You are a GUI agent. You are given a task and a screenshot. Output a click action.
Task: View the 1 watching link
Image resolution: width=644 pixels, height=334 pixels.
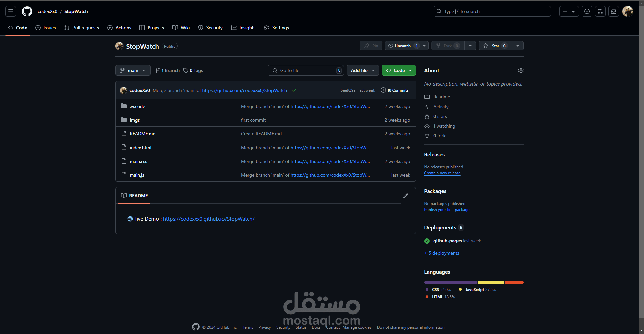click(440, 126)
